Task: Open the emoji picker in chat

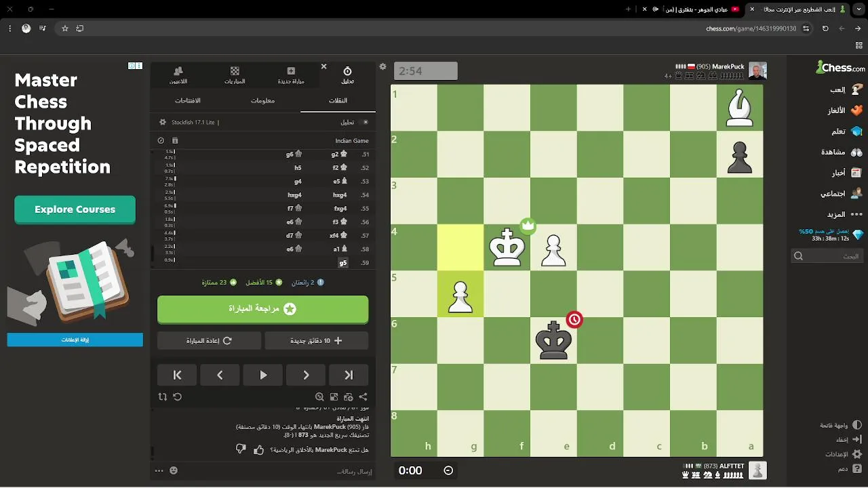Action: (174, 470)
